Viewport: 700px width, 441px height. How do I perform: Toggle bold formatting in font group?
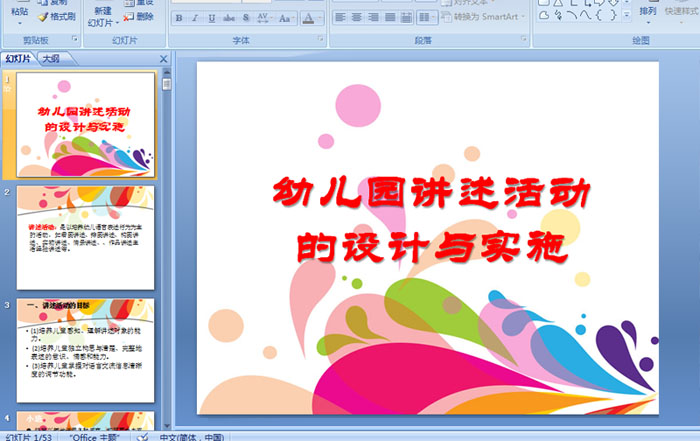pos(179,18)
